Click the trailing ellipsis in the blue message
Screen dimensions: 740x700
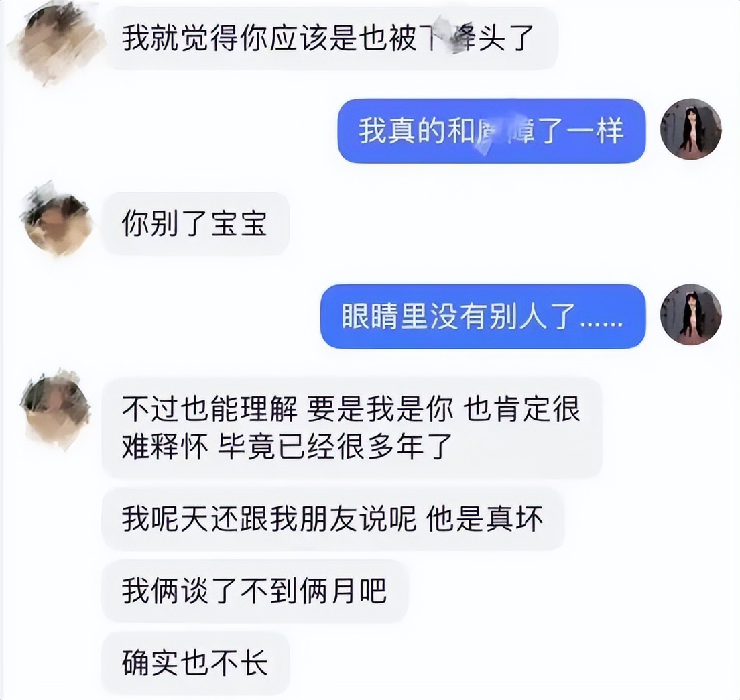coord(601,324)
